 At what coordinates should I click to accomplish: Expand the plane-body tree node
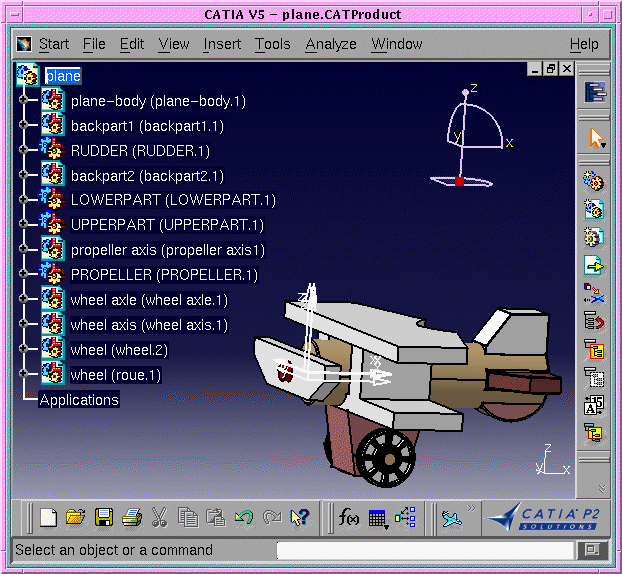23,100
